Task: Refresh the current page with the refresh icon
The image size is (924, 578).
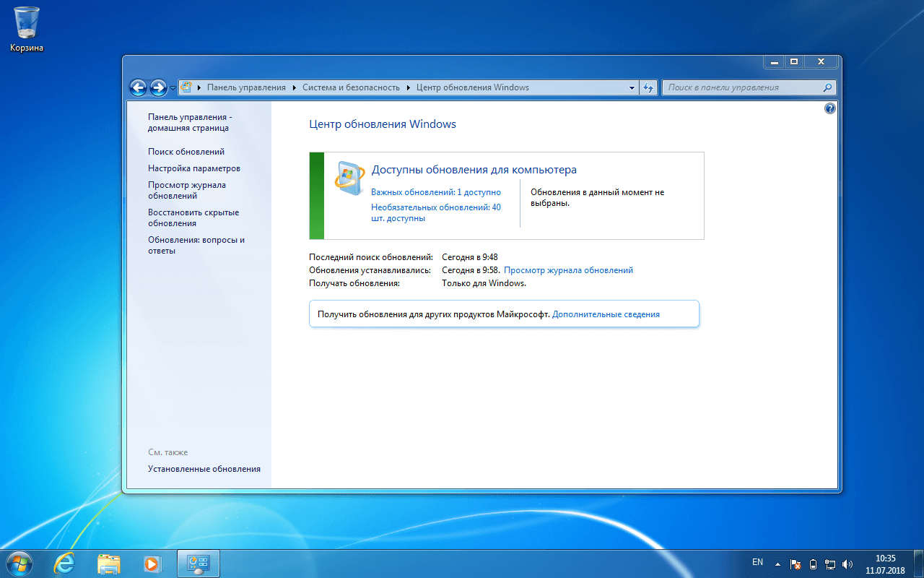Action: pos(648,87)
